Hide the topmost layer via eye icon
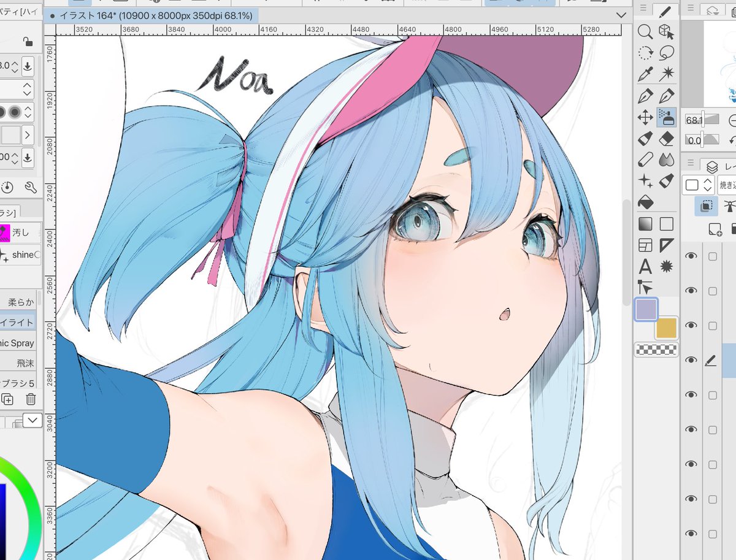Viewport: 736px width, 560px height. coord(692,256)
